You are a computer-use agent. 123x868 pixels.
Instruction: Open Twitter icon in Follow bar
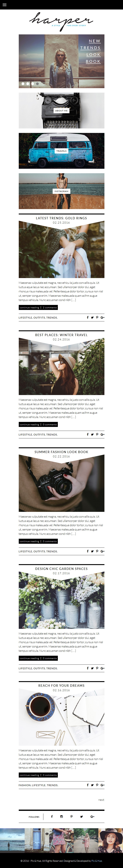pyautogui.click(x=81, y=816)
